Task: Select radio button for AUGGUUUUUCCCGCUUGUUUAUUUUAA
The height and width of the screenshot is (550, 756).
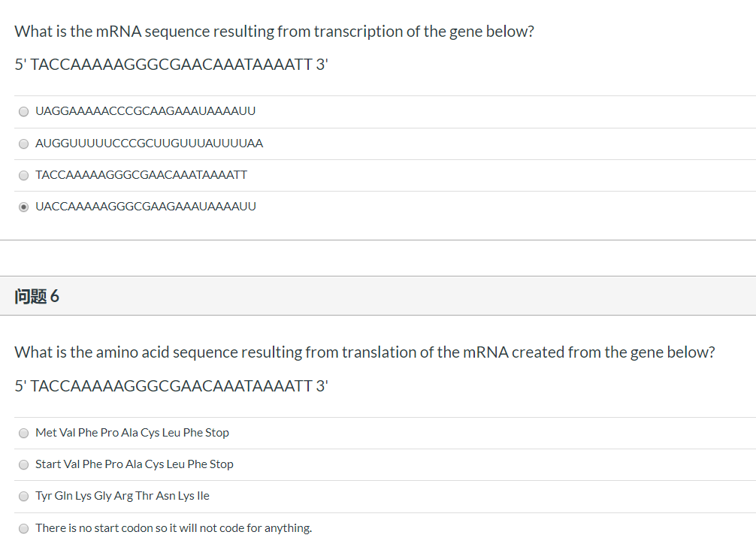Action: point(23,144)
